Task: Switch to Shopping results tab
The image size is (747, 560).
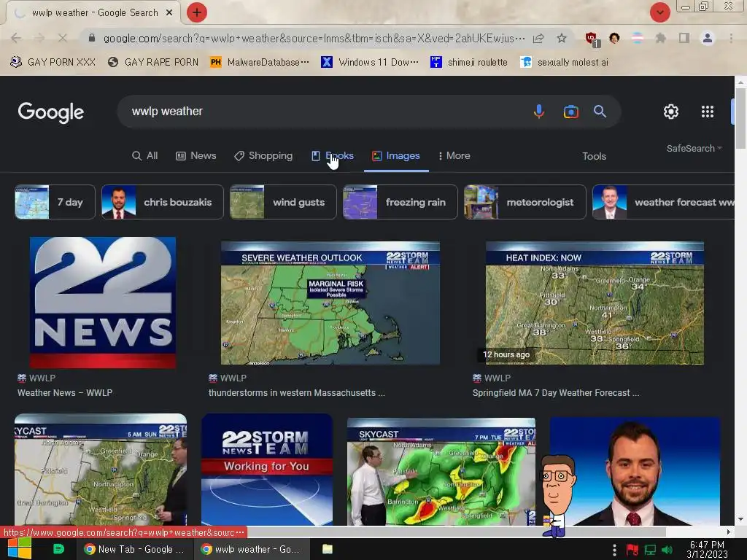Action: tap(263, 156)
